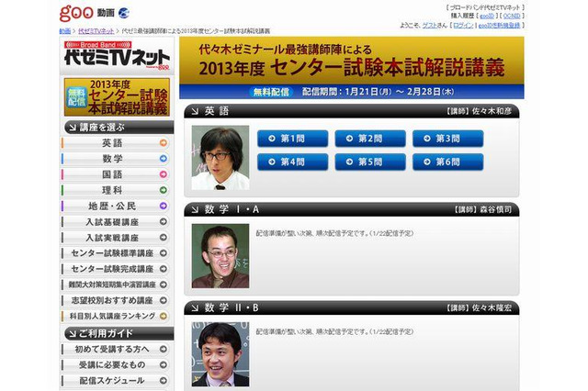Select 国語 in the course sidebar
Viewport: 588px width, 391px height.
click(x=115, y=174)
